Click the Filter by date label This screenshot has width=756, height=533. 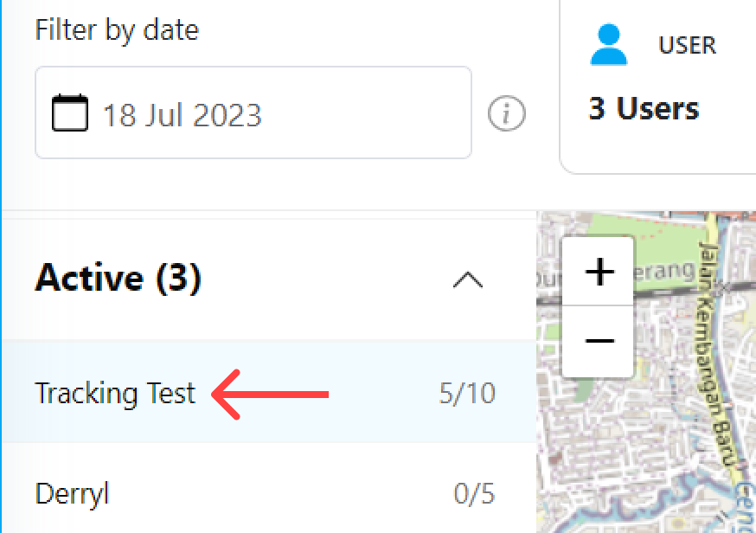117,31
